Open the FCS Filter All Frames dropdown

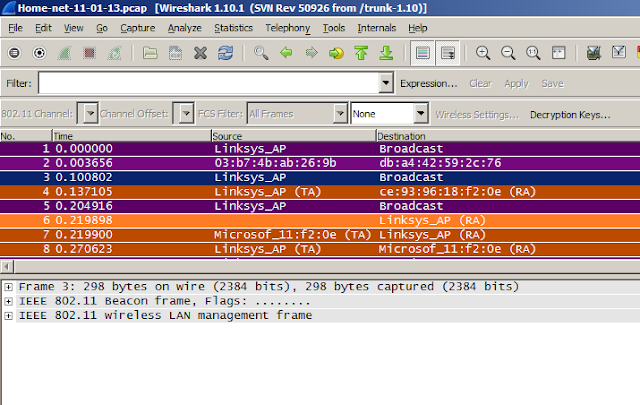[298, 113]
